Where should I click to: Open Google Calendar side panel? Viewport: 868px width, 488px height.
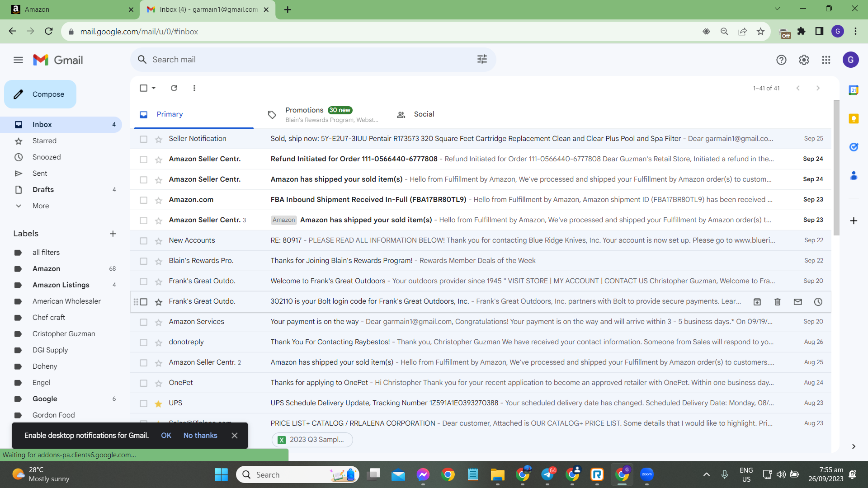pos(854,90)
